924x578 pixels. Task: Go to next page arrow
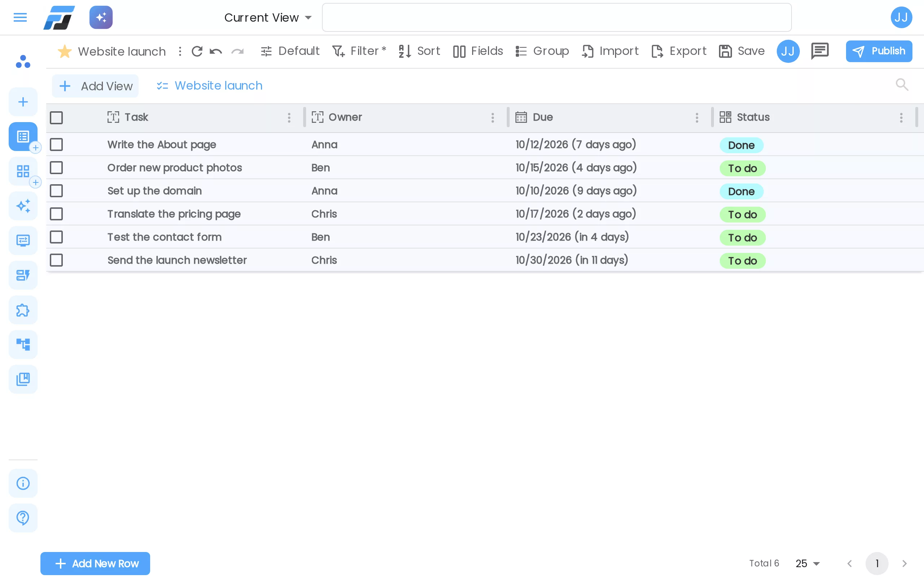[904, 564]
